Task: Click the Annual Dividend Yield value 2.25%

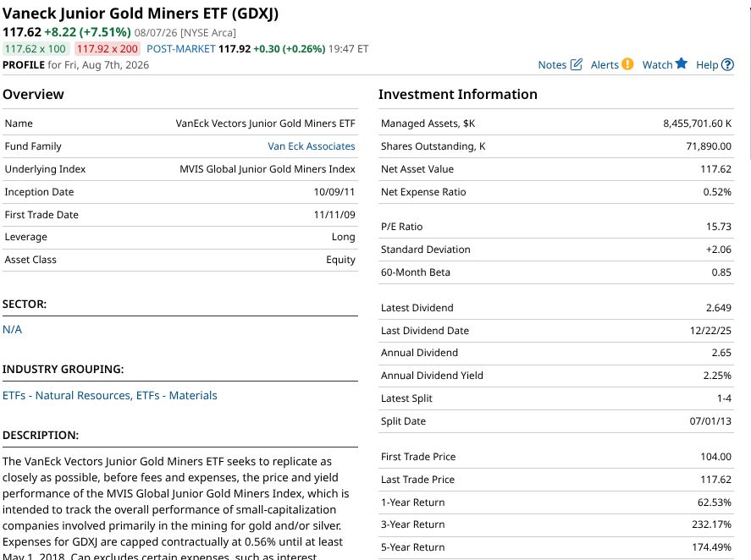Action: 717,376
